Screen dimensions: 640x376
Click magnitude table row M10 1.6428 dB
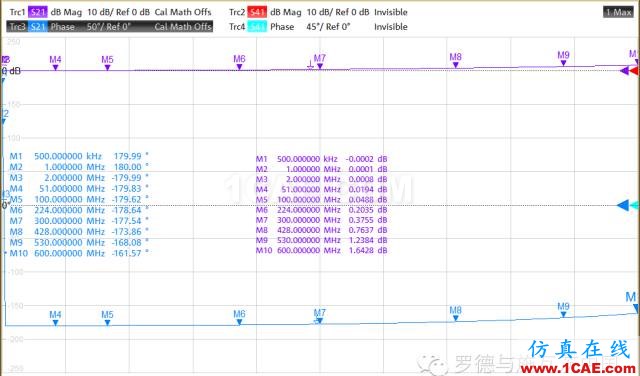(322, 250)
